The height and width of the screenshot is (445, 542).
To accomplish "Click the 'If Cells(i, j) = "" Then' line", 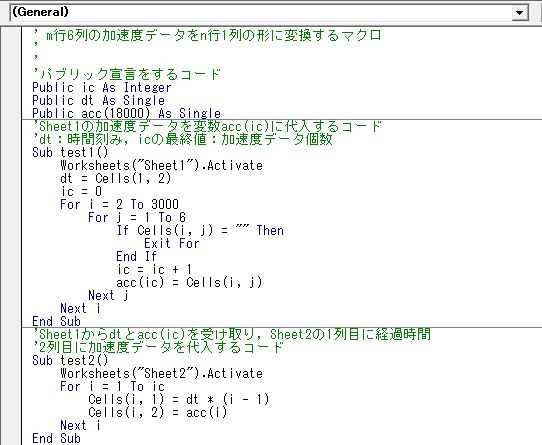I will click(200, 230).
